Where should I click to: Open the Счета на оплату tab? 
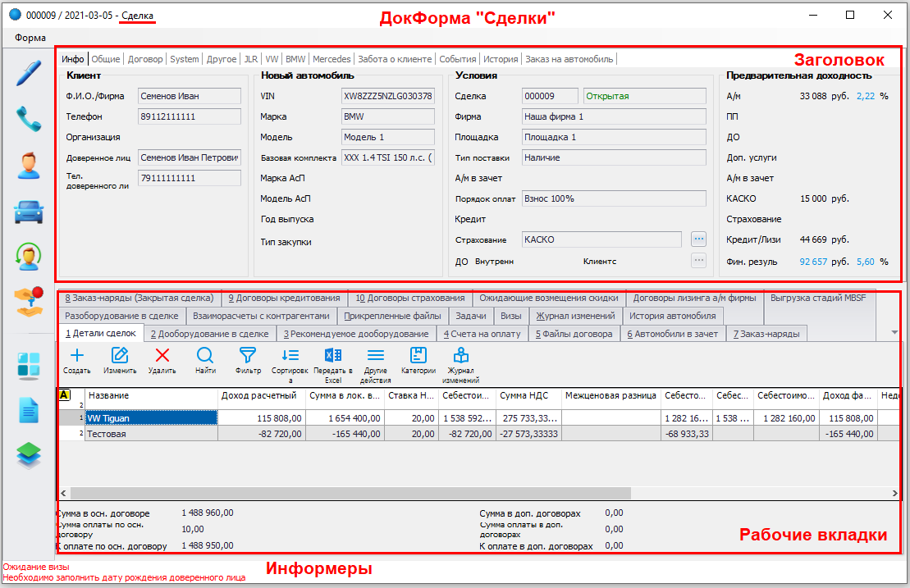(x=481, y=334)
